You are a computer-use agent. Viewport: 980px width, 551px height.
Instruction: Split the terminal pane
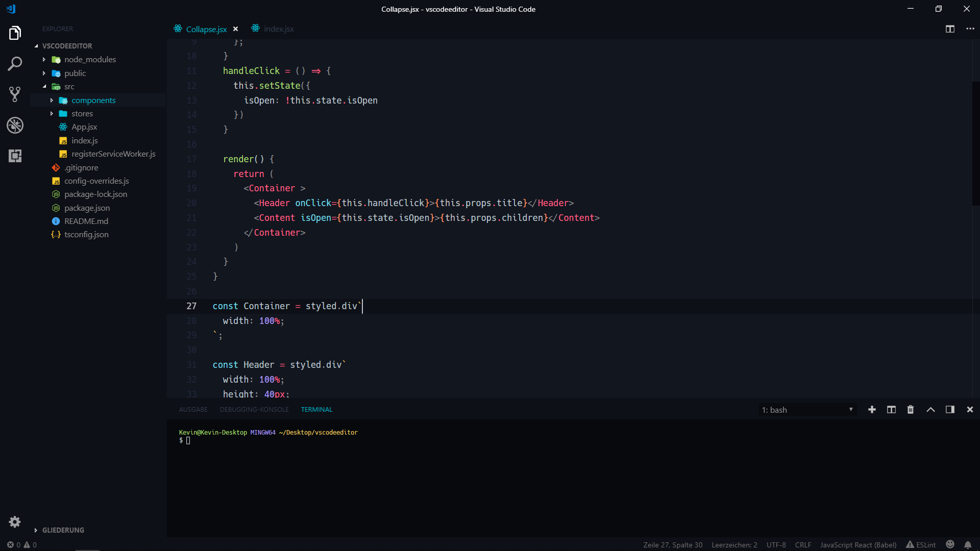pos(891,410)
